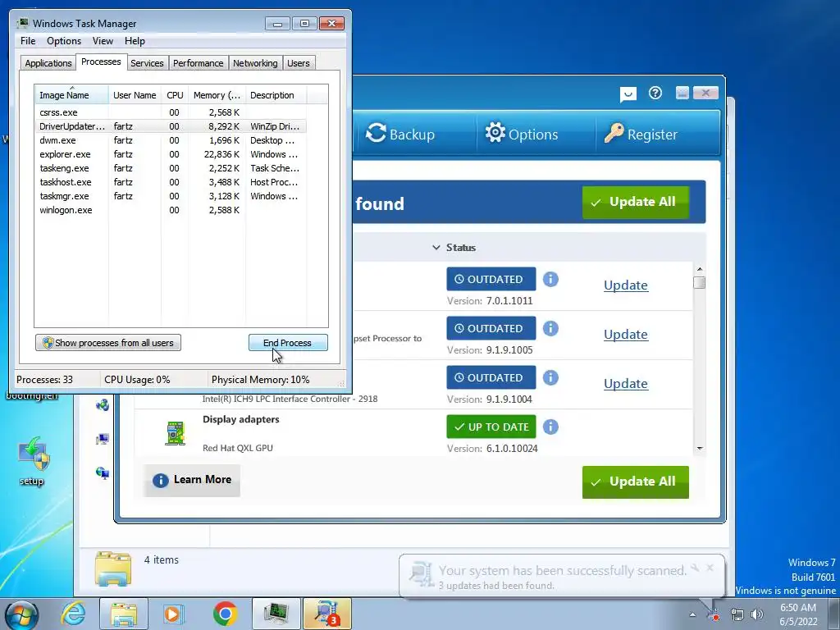This screenshot has width=840, height=630.
Task: Click the Learn More button
Action: [192, 480]
